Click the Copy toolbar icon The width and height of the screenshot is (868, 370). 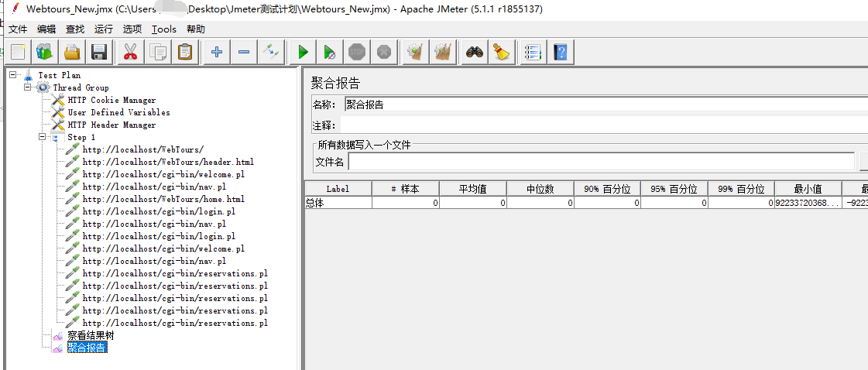click(x=158, y=53)
